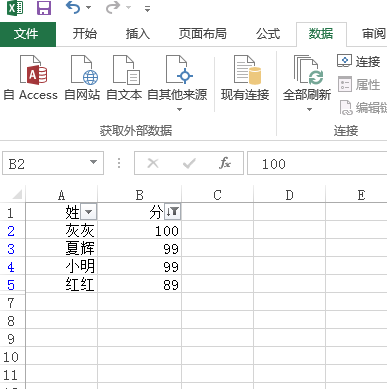
Task: Click the Excel application icon
Action: 15,7
